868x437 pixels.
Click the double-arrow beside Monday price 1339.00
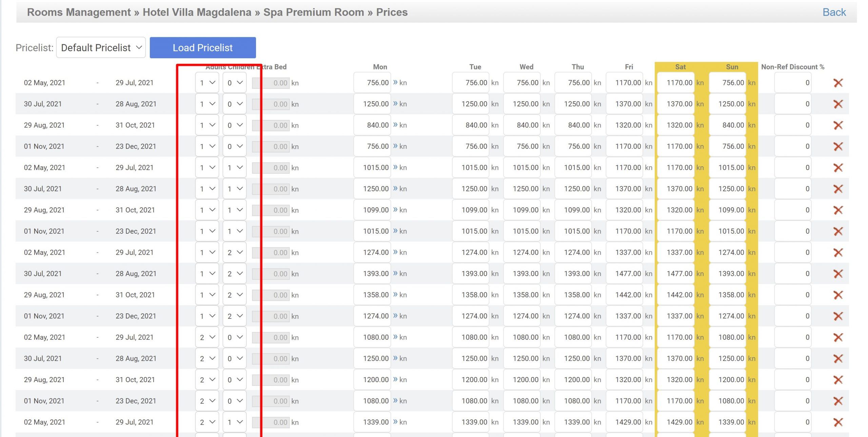click(395, 422)
